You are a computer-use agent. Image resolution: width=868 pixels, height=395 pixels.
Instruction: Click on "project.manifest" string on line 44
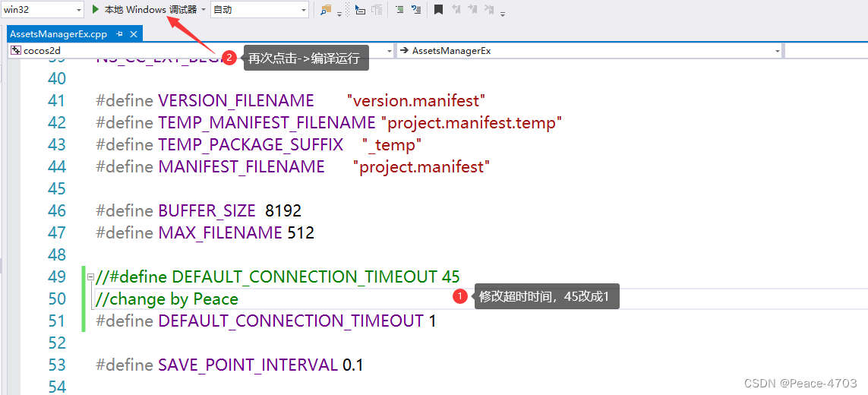click(x=421, y=167)
